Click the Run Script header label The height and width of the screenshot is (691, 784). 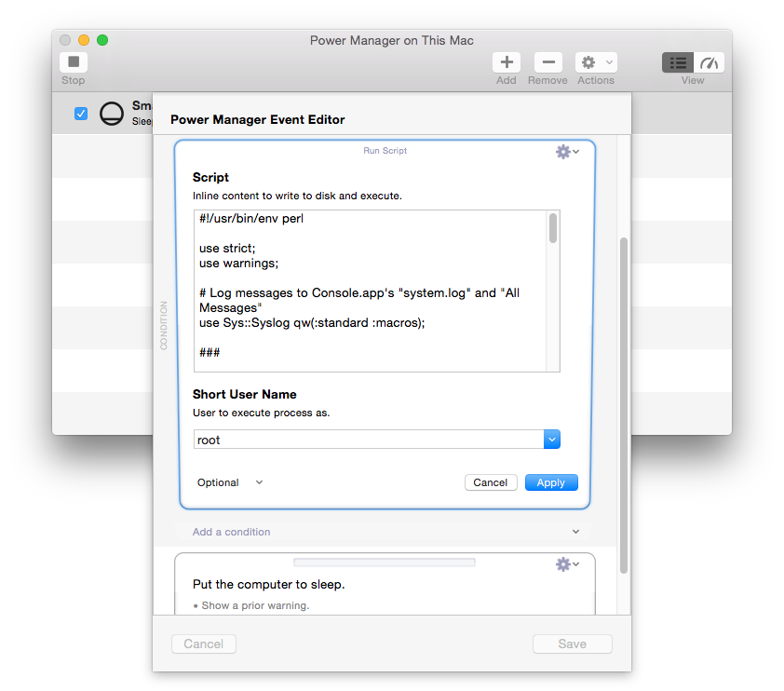pyautogui.click(x=385, y=151)
